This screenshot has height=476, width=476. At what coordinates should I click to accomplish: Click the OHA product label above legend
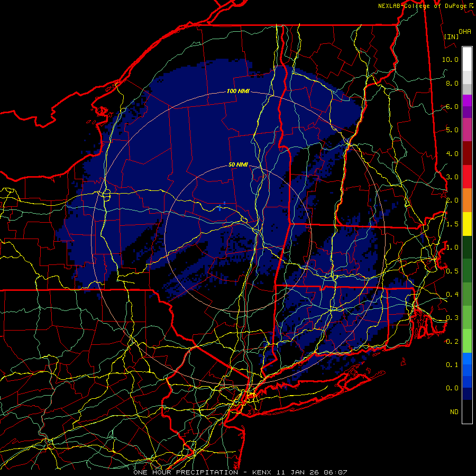point(465,31)
